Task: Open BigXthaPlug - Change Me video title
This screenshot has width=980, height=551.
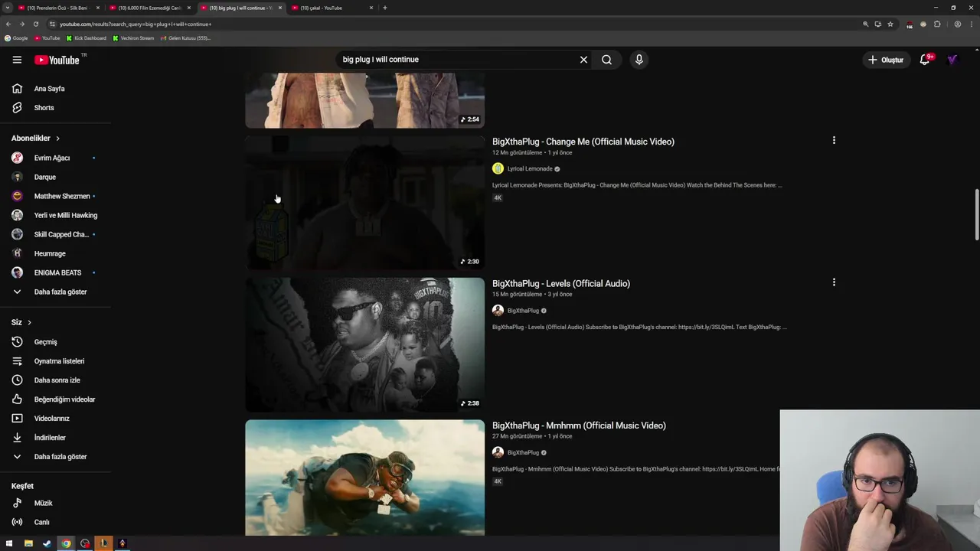Action: [583, 142]
